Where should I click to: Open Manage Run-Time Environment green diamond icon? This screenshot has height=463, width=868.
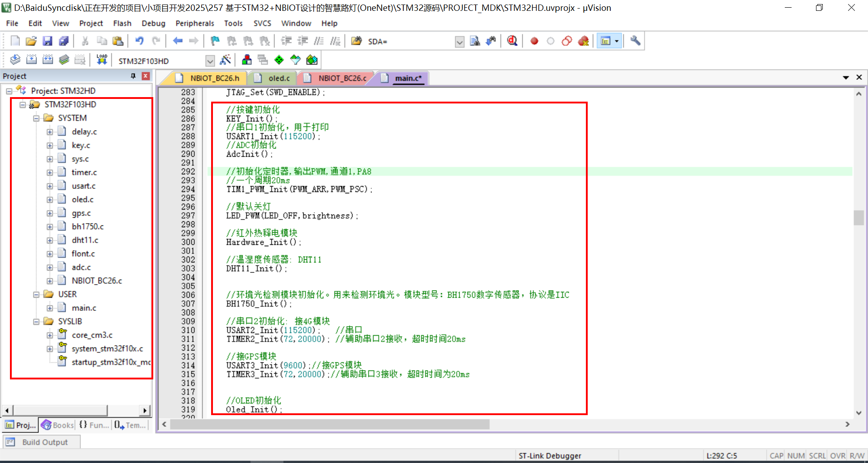[x=279, y=60]
